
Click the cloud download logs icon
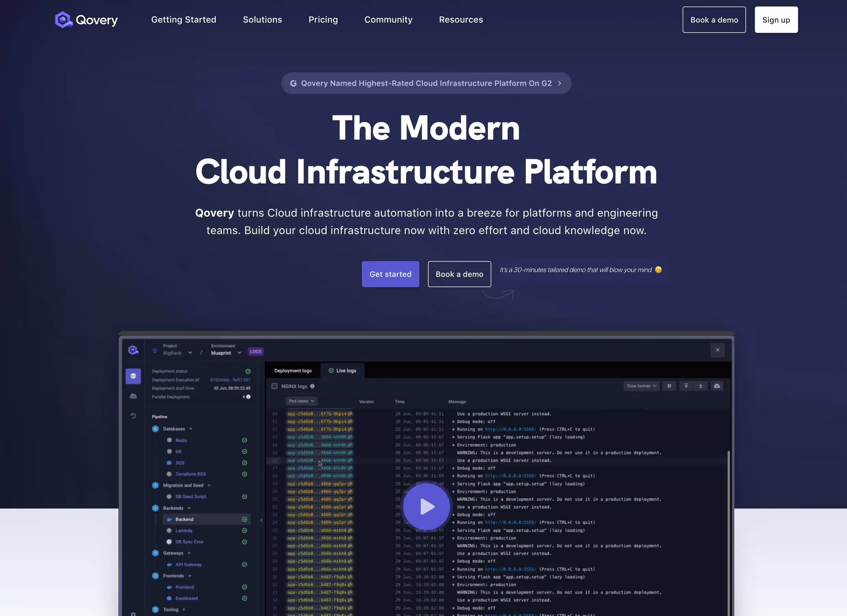(x=717, y=386)
